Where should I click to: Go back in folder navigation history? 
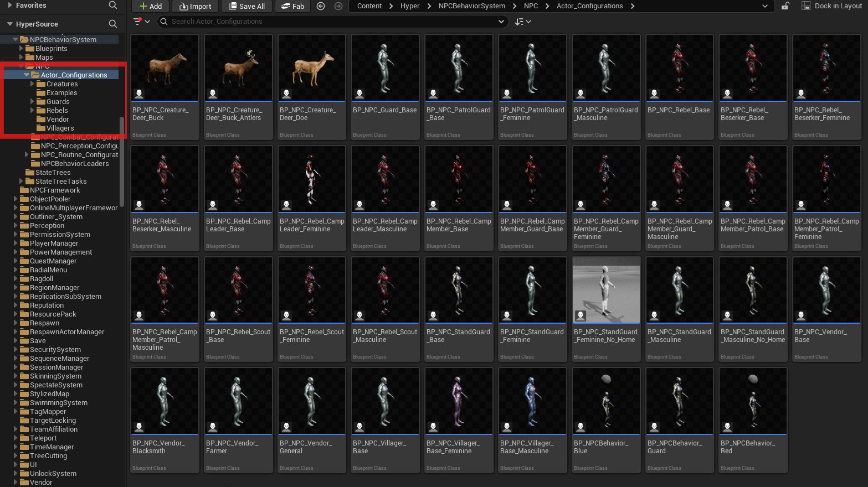click(321, 6)
